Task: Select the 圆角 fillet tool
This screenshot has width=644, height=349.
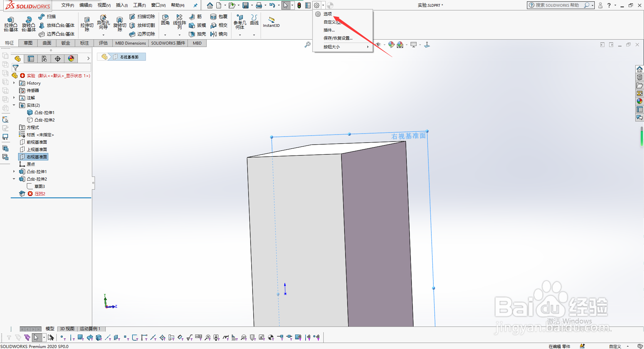Action: coord(165,20)
